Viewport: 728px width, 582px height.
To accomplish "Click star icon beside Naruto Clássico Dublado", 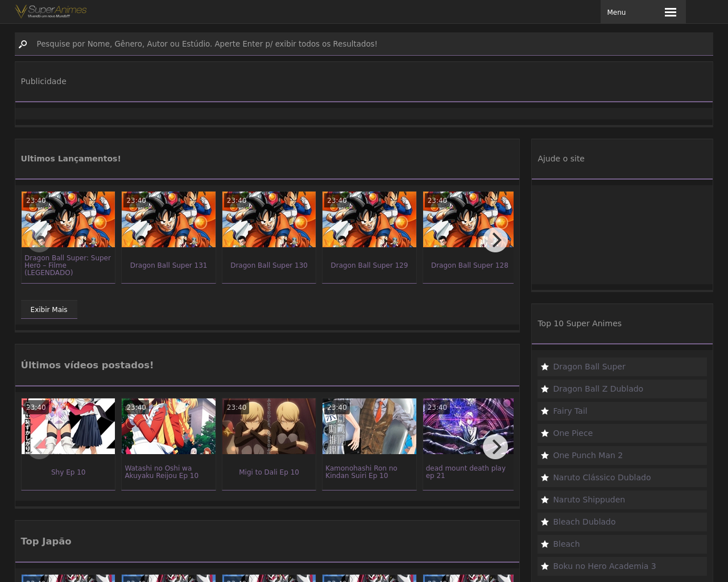I will [x=545, y=477].
